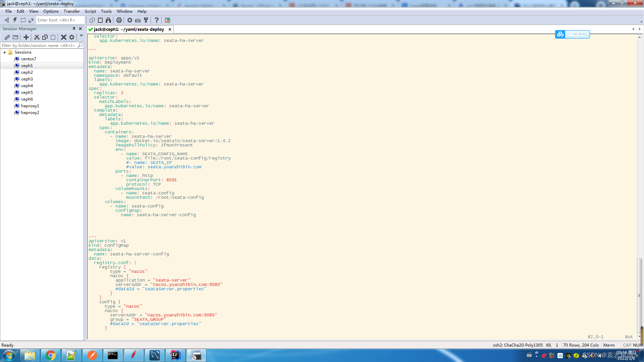Click the terminal vertical scrollbar thumb

pyautogui.click(x=640, y=295)
